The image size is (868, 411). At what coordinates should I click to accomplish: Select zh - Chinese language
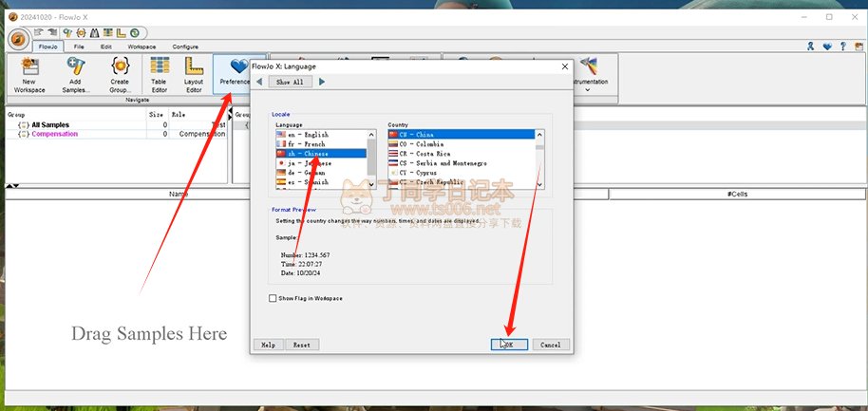[321, 153]
